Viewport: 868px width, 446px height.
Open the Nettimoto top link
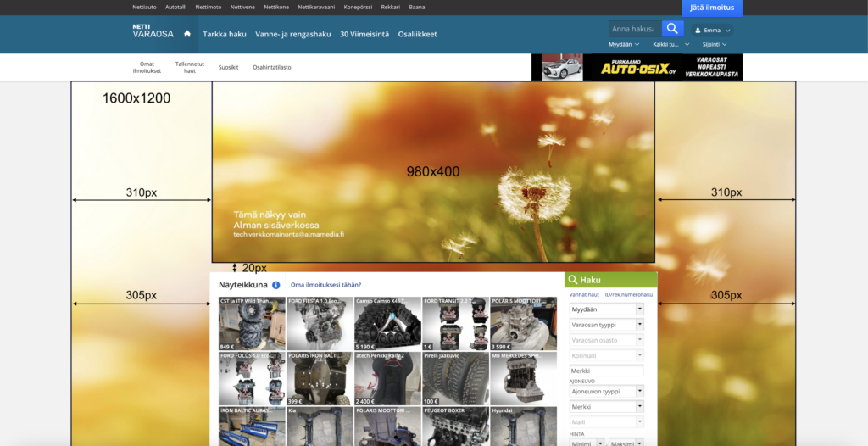click(209, 7)
